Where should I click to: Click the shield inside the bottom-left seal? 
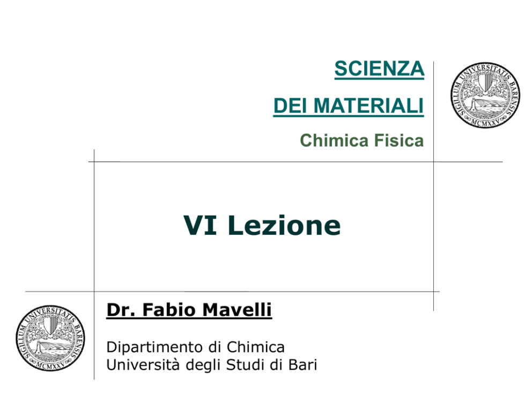tap(50, 324)
